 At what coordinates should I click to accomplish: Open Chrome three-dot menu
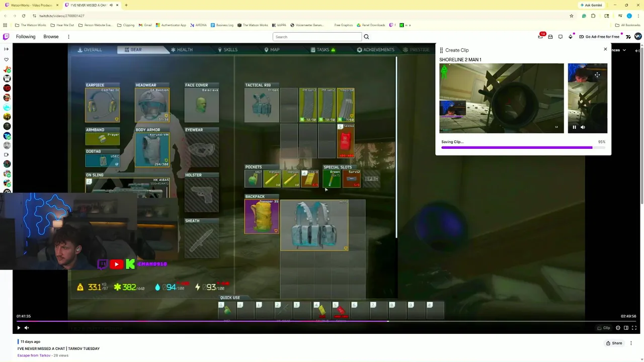pyautogui.click(x=637, y=16)
